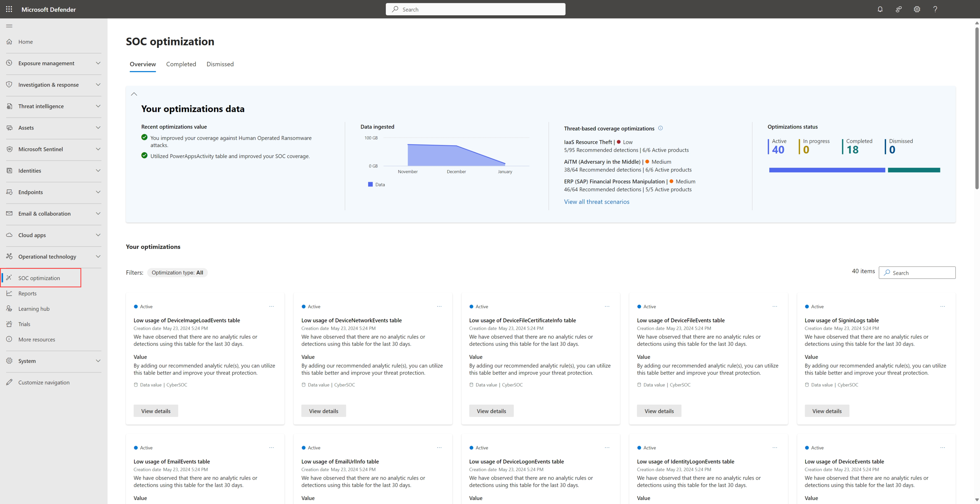
Task: Open View all threat scenarios
Action: click(x=597, y=201)
